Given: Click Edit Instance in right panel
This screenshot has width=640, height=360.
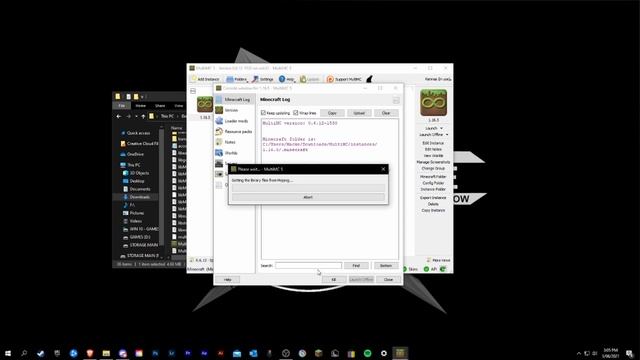Looking at the screenshot, I should 433,143.
